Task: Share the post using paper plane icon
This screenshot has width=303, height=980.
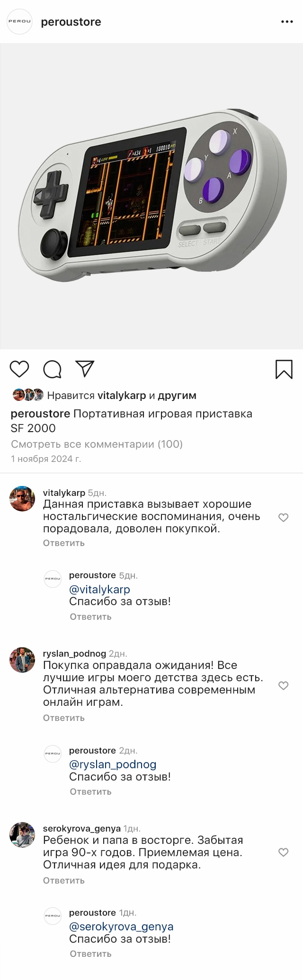Action: tap(85, 369)
